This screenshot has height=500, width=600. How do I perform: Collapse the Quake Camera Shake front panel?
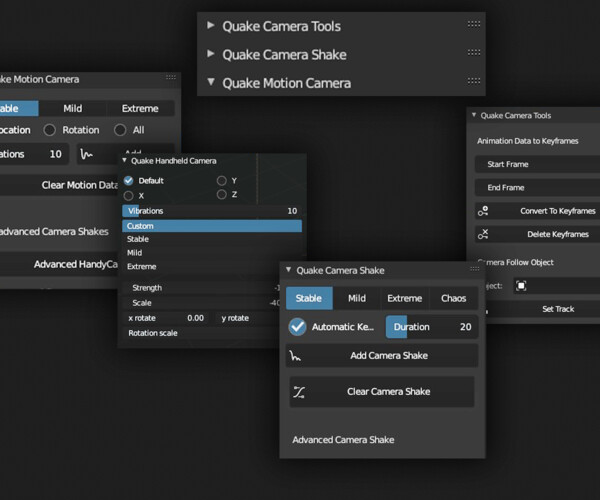[x=289, y=270]
